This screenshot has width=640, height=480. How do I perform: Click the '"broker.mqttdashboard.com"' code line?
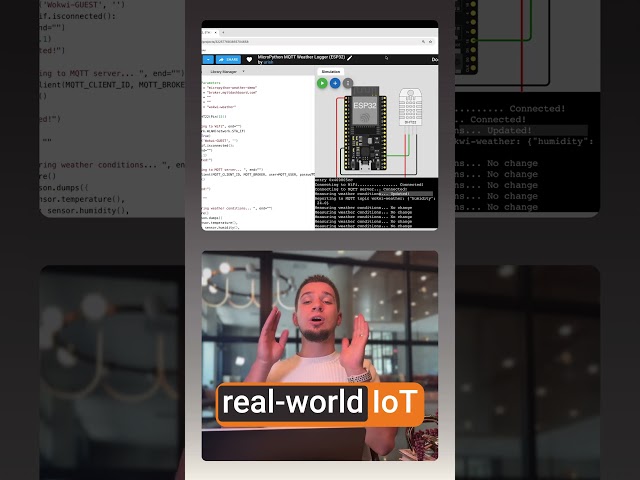231,93
